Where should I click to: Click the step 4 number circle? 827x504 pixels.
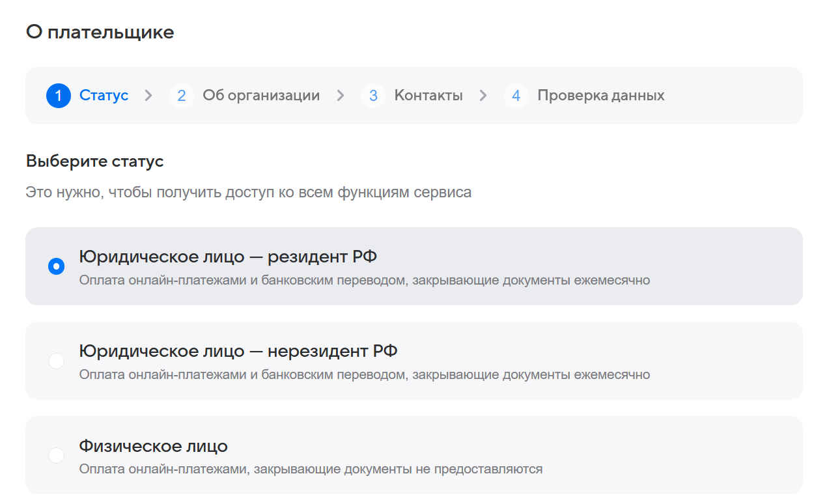516,96
